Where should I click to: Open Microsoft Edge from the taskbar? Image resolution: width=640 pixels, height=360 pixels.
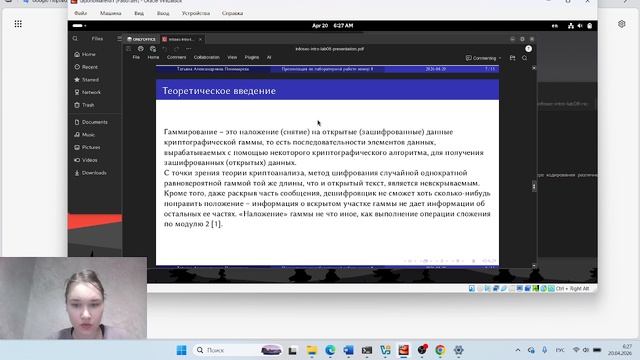pos(330,350)
